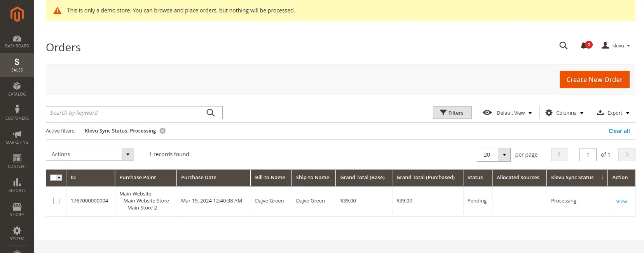This screenshot has height=253, width=644.
Task: Click the global search magnifier icon
Action: pos(563,45)
